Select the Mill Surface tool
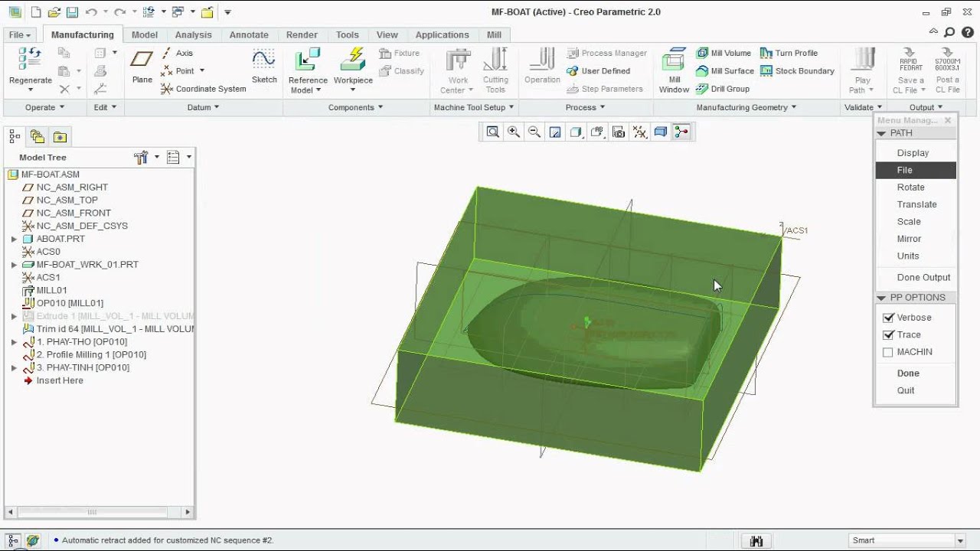The width and height of the screenshot is (980, 551). (725, 70)
